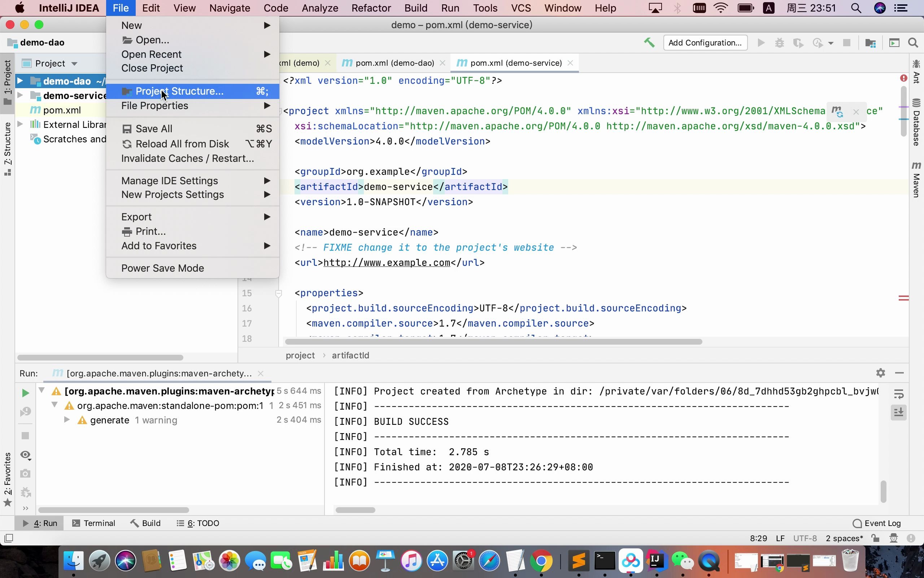Open the http://www.example.com link in editor

tap(387, 263)
